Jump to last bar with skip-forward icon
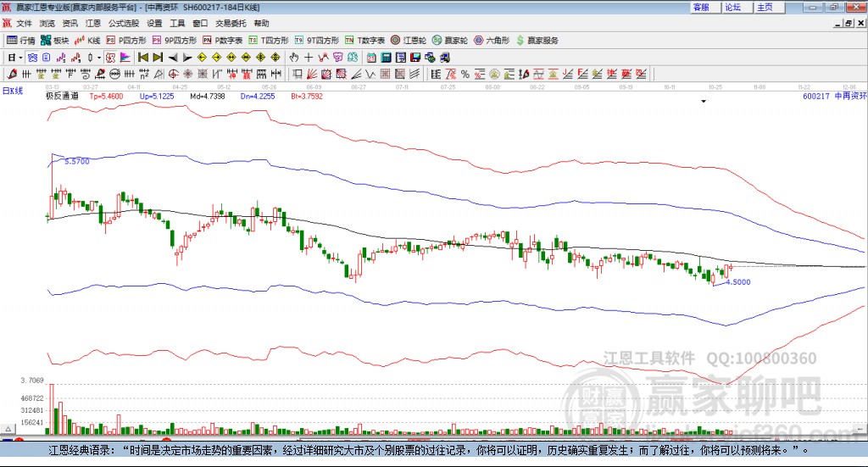The width and height of the screenshot is (868, 467). 158,58
